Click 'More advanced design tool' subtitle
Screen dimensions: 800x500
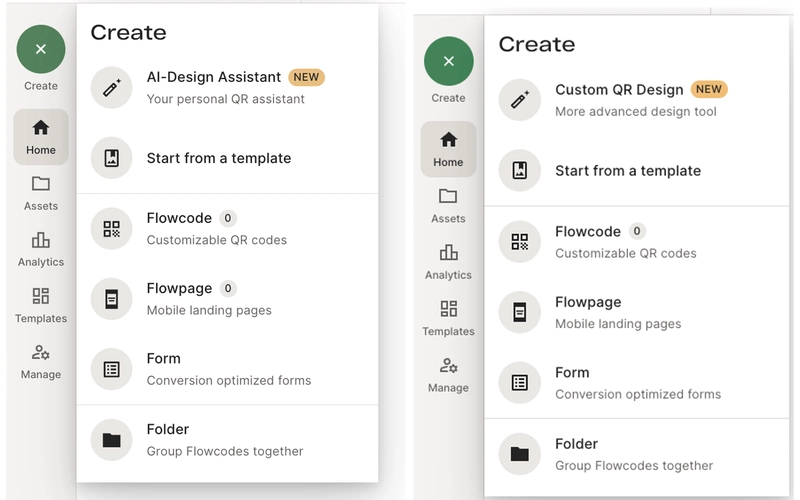(x=636, y=112)
